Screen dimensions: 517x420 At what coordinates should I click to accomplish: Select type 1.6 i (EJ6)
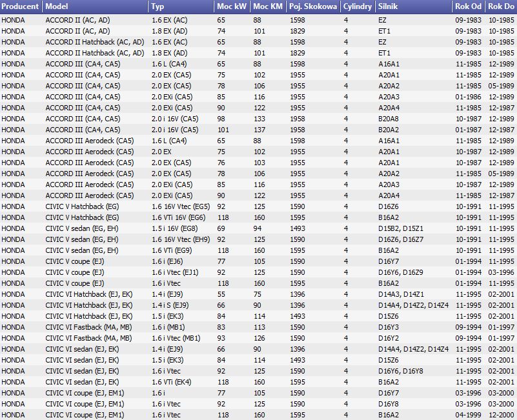(x=167, y=261)
